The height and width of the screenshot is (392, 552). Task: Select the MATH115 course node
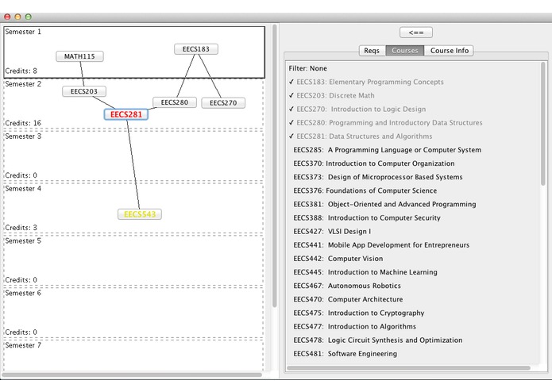[x=79, y=56]
